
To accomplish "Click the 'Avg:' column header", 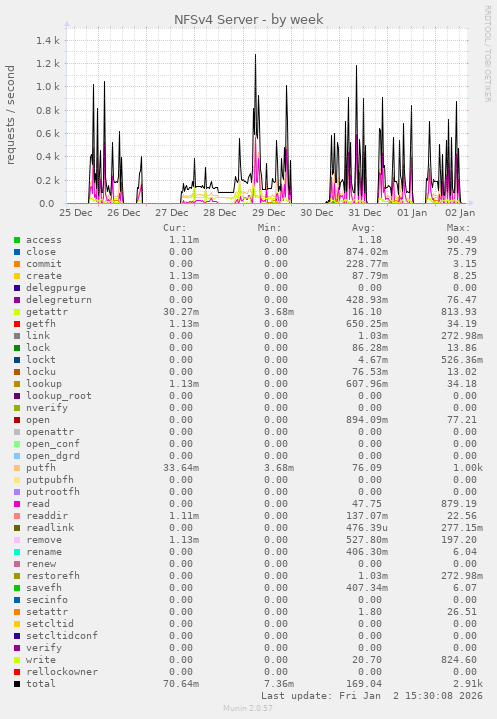I will 364,228.
